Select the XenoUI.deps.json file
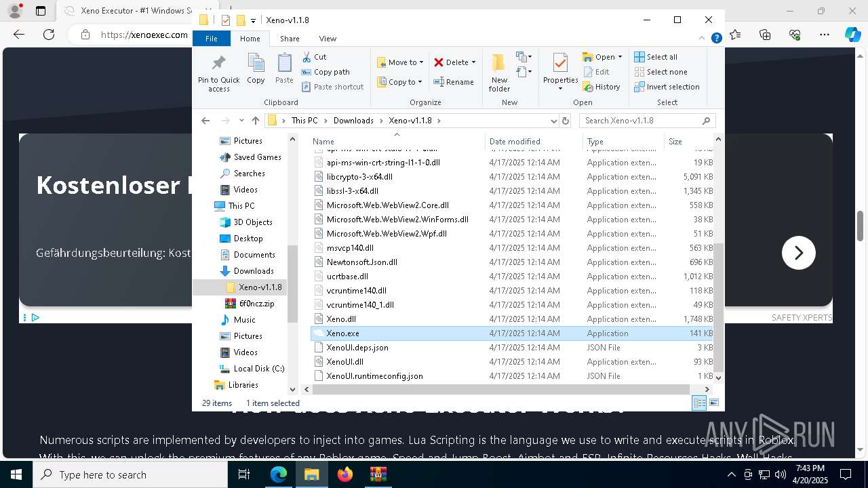 [357, 348]
